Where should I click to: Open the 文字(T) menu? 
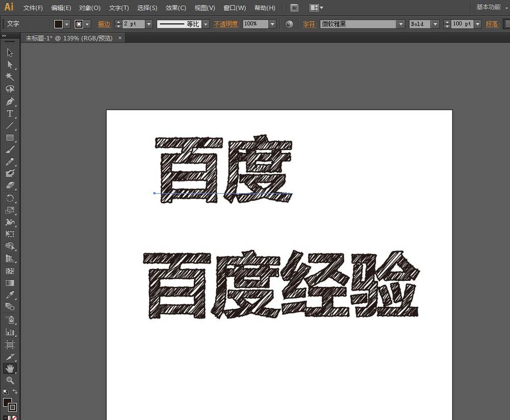click(x=119, y=8)
